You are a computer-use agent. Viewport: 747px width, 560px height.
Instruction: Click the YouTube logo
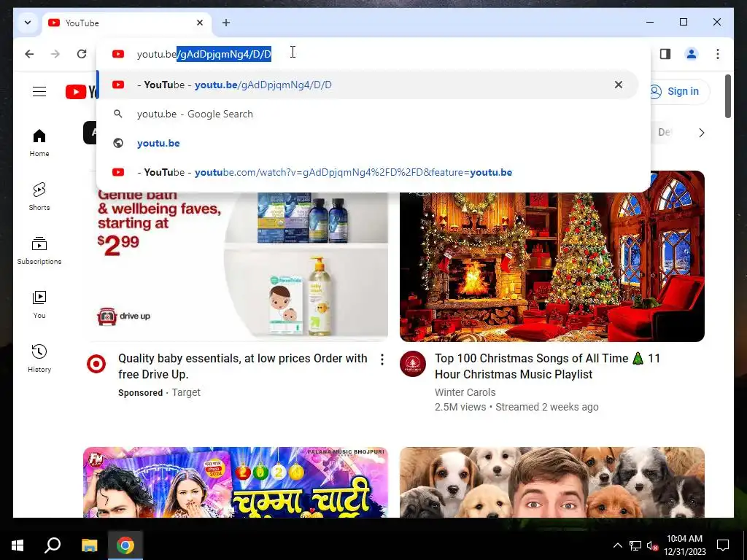82,91
